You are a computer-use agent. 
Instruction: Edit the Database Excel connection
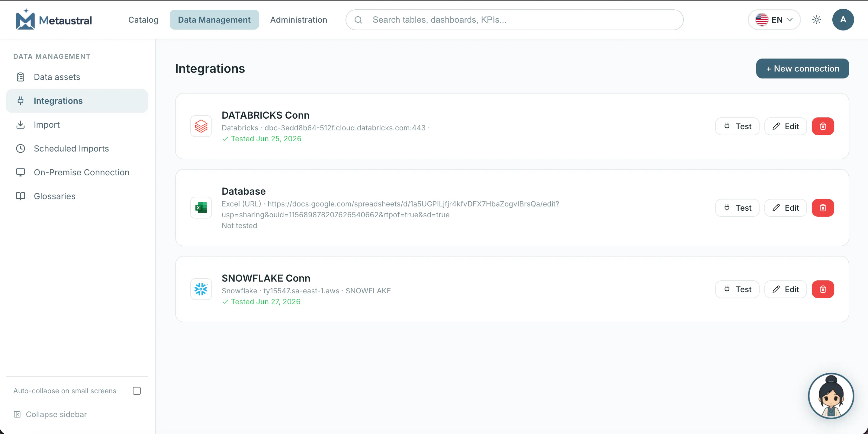click(785, 208)
